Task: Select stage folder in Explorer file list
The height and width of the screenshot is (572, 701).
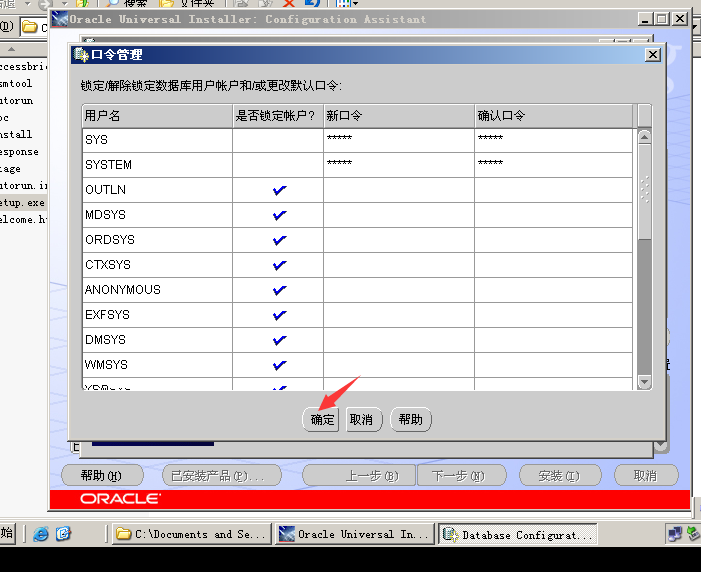Action: (10, 169)
